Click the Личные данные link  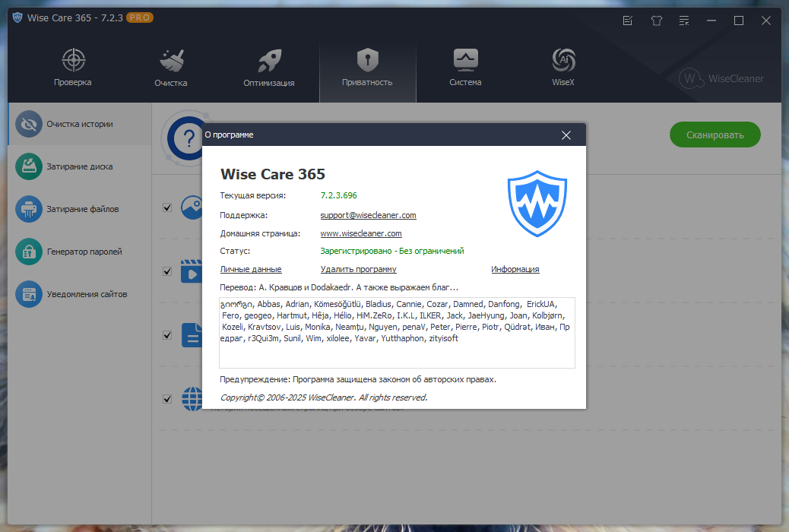point(251,269)
